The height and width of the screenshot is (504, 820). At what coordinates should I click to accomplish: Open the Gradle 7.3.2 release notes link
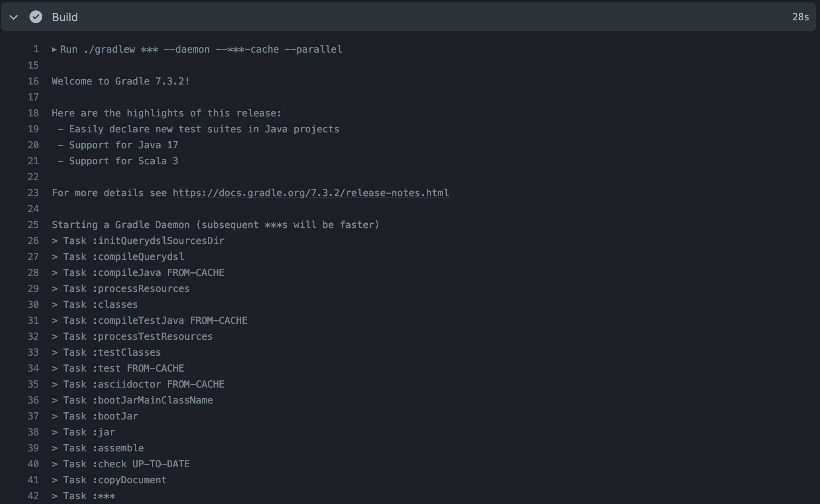pos(311,193)
